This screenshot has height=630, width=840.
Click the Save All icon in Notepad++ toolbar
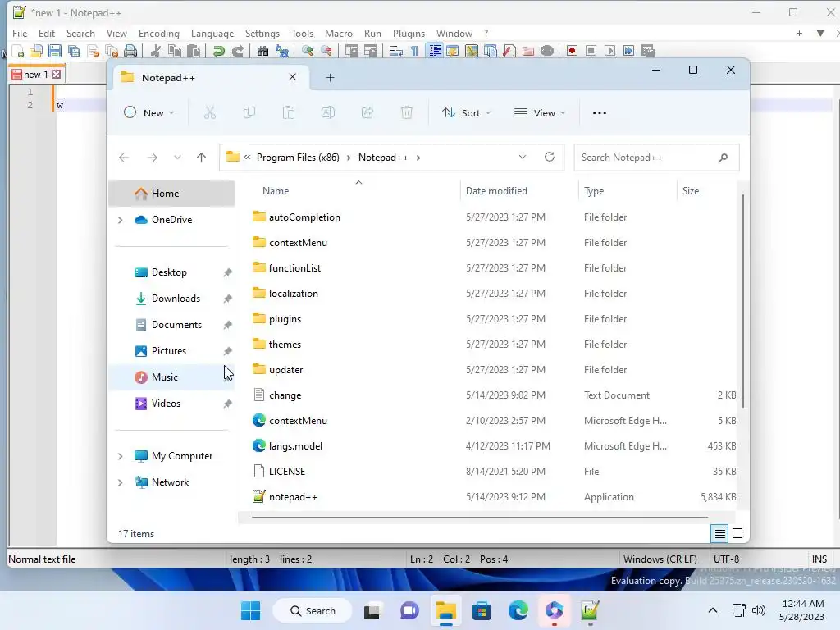click(74, 51)
